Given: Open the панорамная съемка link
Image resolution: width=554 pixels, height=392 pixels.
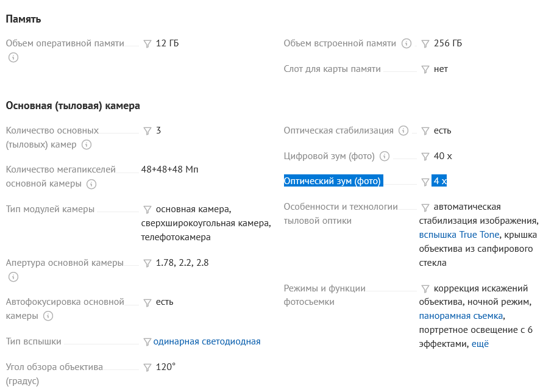Looking at the screenshot, I should [x=461, y=316].
